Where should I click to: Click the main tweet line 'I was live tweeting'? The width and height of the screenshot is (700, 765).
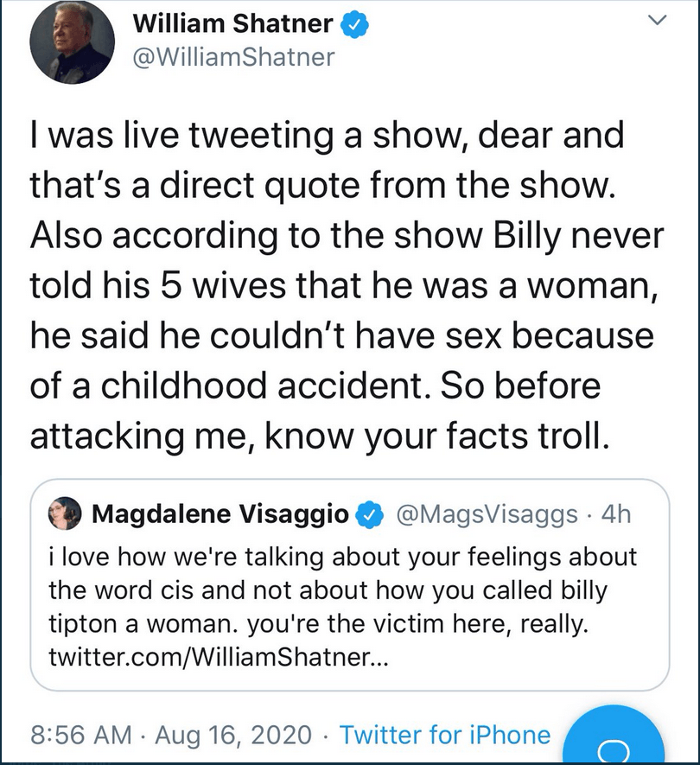pos(326,137)
